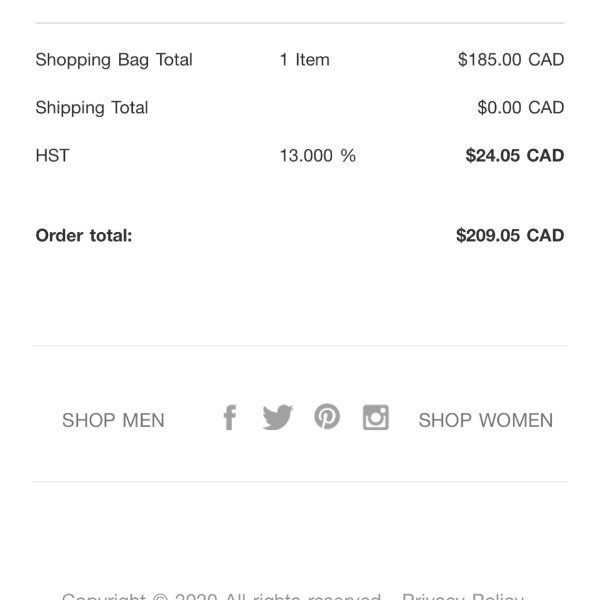Click the HST tax label

tap(52, 156)
